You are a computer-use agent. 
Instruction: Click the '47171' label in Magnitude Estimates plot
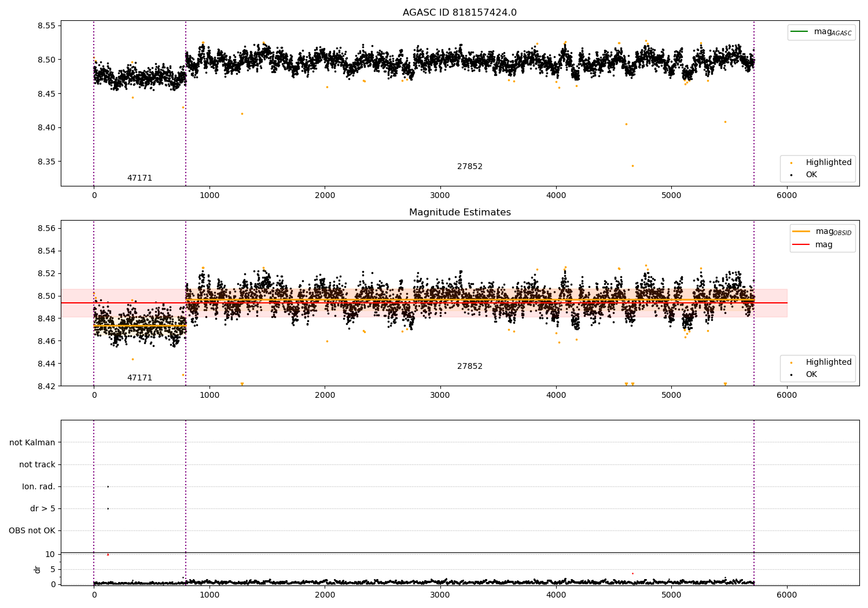[x=139, y=378]
